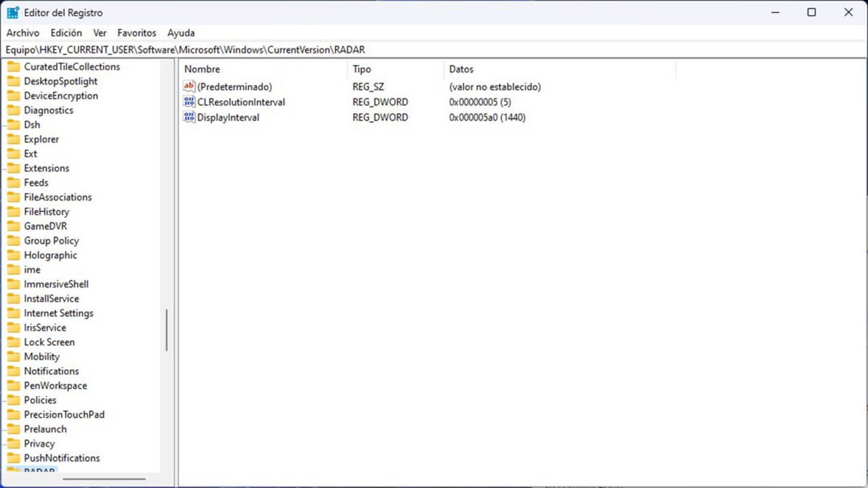
Task: Select the Notifications key name
Action: [x=51, y=371]
